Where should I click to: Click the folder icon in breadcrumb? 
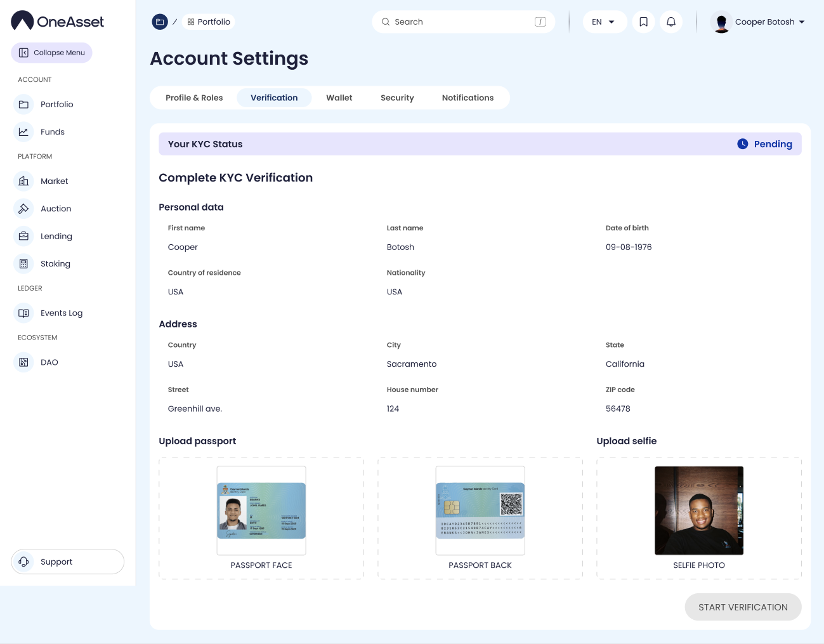160,22
